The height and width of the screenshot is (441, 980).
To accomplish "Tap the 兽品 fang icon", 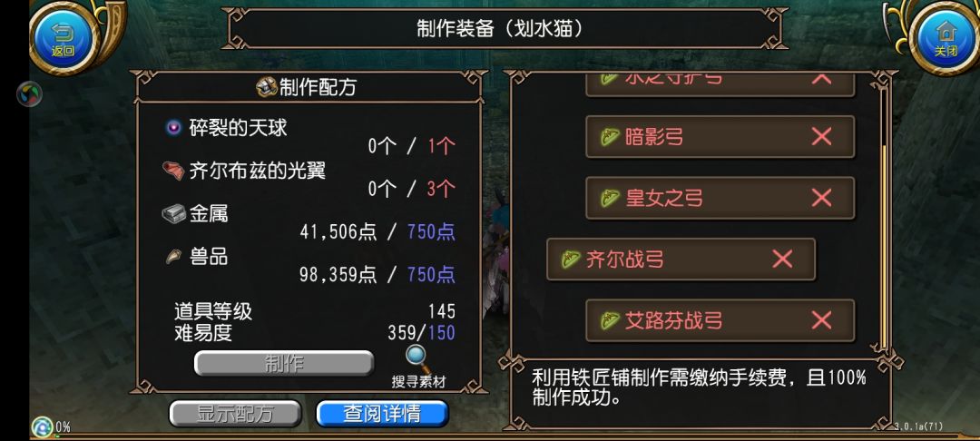I will click(173, 256).
